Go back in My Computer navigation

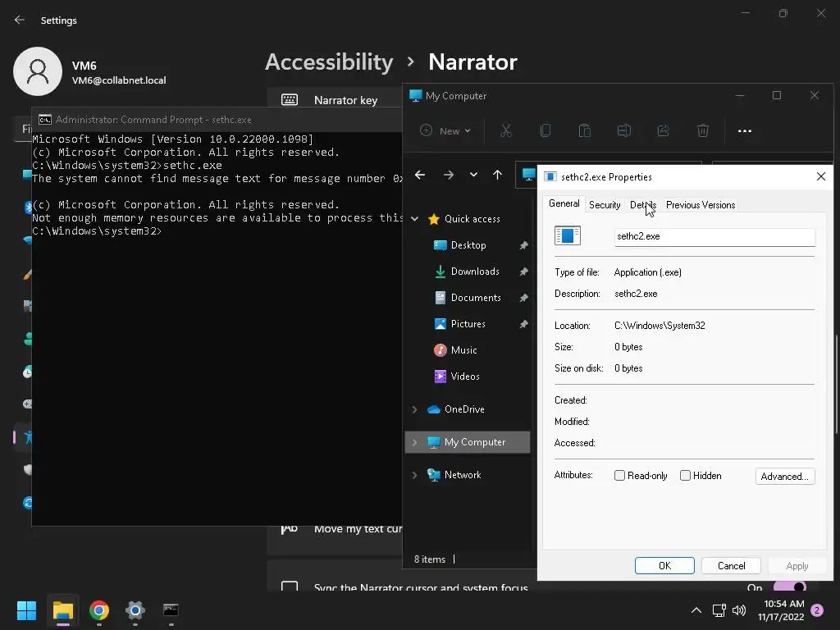pos(420,175)
